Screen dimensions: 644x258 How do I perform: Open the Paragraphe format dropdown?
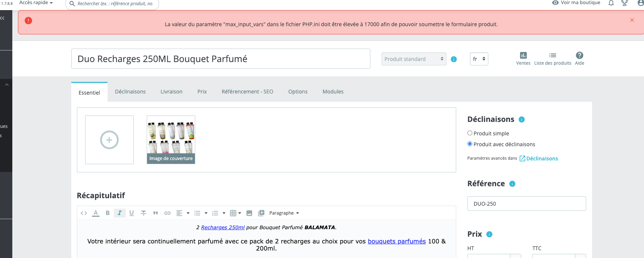(x=284, y=213)
